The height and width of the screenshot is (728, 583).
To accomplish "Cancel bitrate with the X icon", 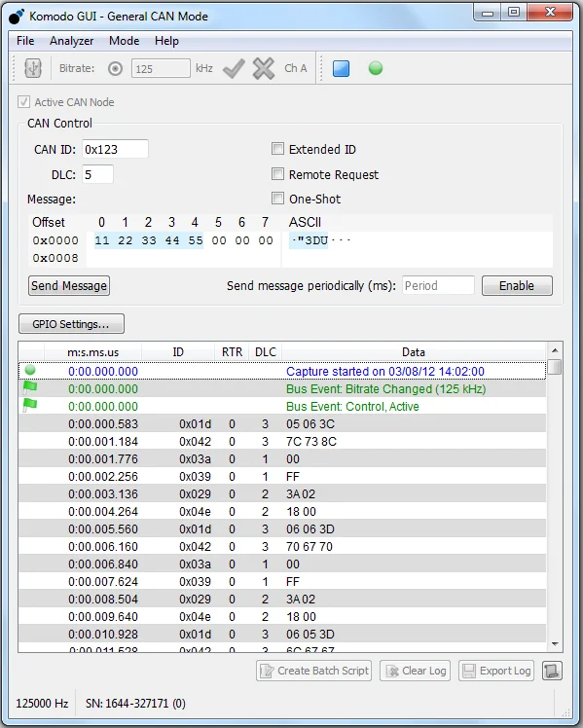I will pos(264,69).
